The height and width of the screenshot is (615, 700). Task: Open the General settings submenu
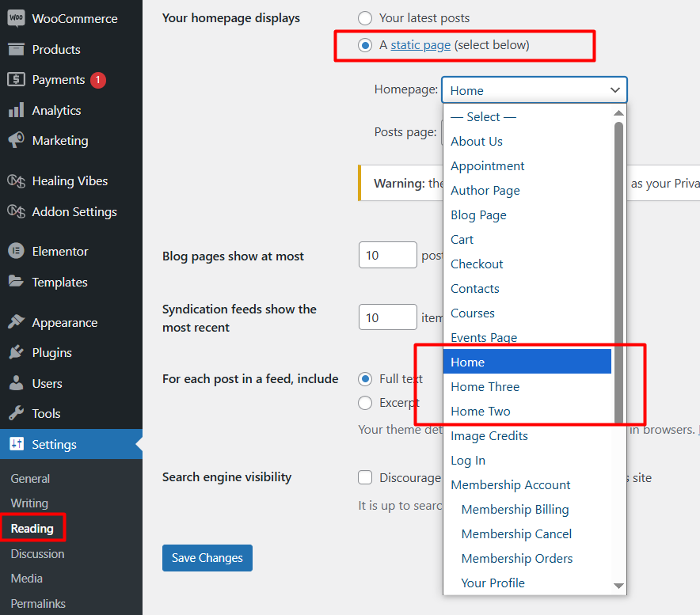(30, 478)
